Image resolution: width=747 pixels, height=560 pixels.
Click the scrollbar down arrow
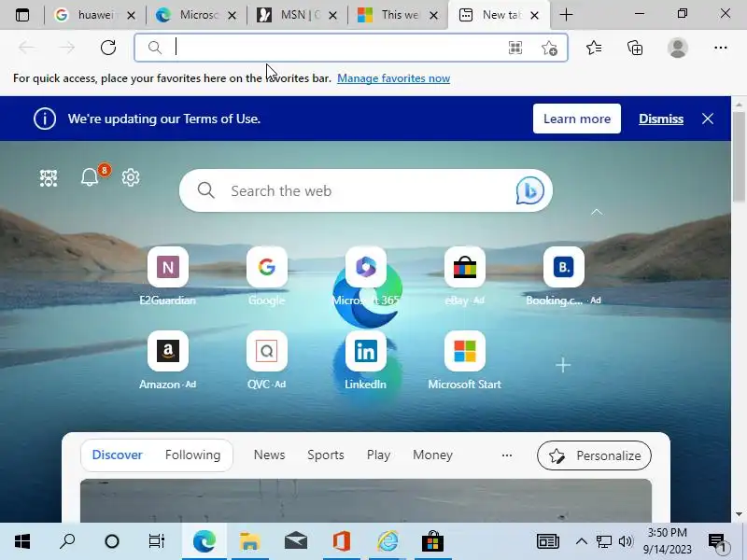[x=739, y=514]
